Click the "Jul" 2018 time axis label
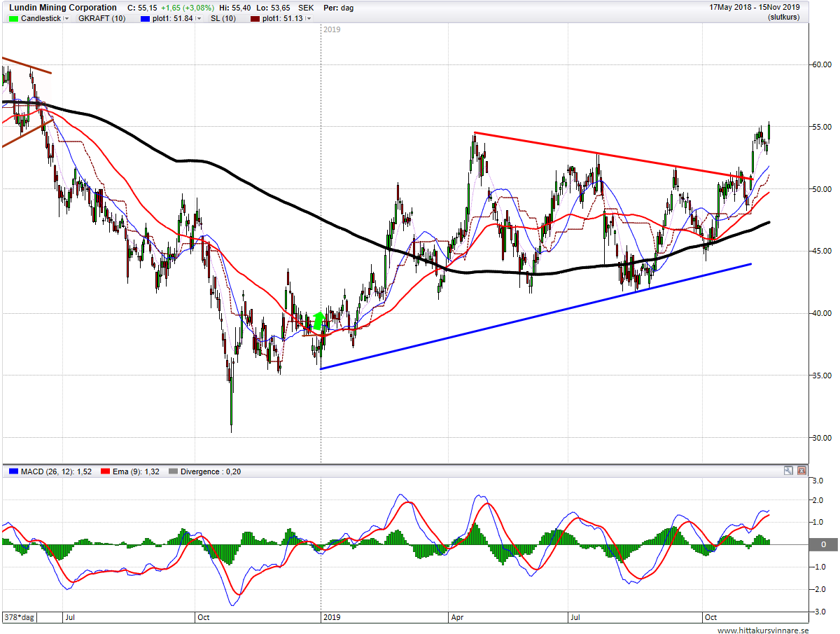 pos(70,618)
